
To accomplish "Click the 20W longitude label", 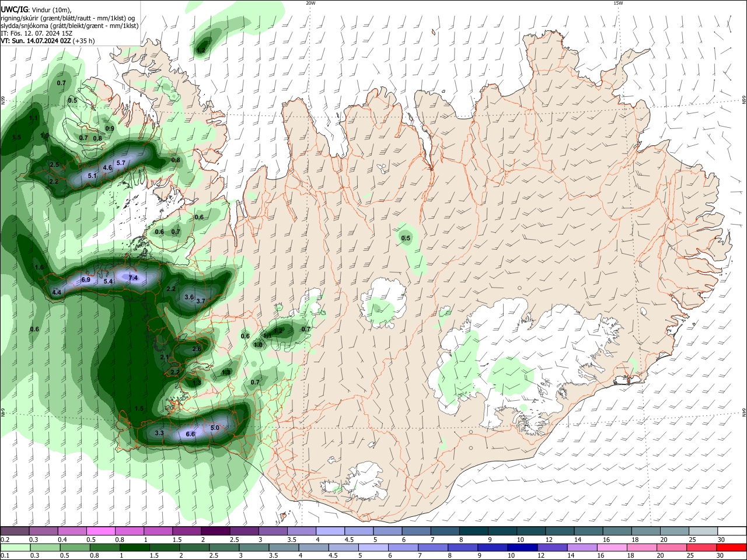I will pos(310,3).
